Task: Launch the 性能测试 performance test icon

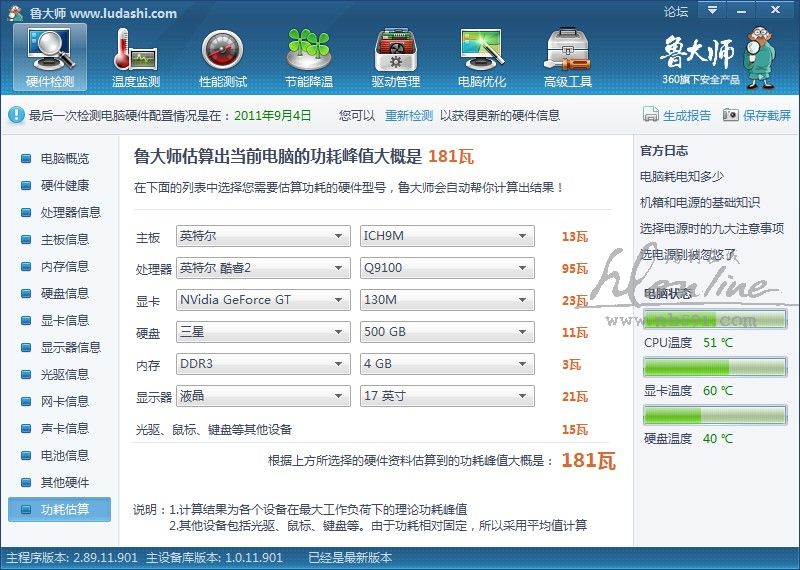Action: 223,50
